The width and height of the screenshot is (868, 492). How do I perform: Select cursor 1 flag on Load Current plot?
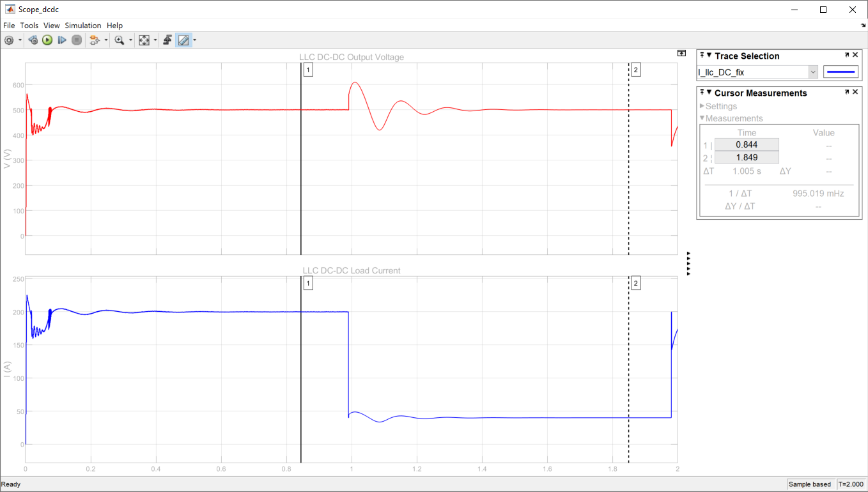coord(308,283)
